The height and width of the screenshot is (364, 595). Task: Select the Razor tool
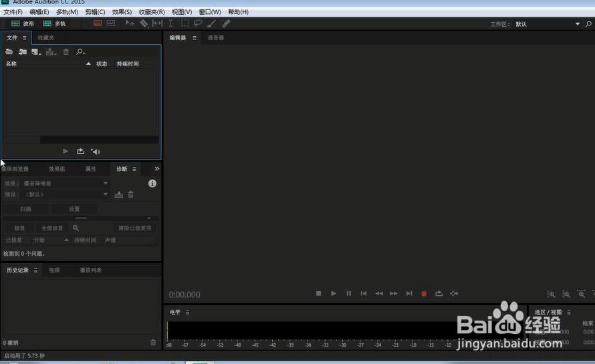(x=144, y=23)
